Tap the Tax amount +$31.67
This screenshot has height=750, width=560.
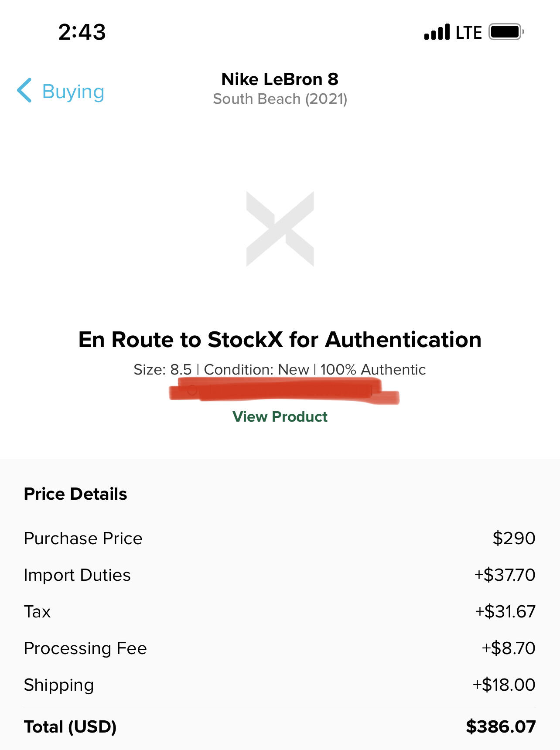(505, 611)
